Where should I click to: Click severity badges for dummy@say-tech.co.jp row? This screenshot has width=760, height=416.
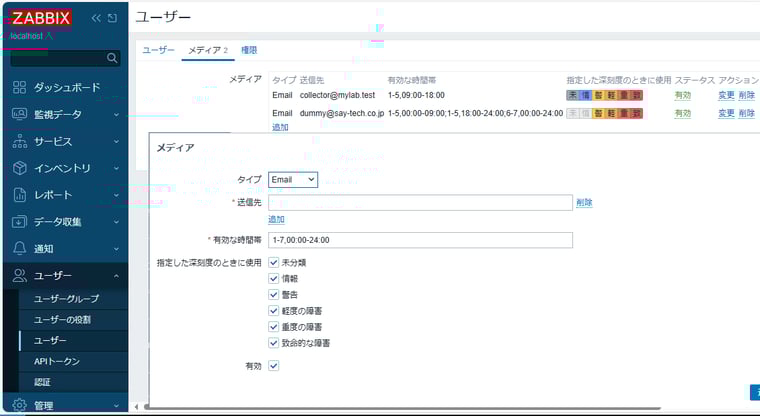click(604, 113)
